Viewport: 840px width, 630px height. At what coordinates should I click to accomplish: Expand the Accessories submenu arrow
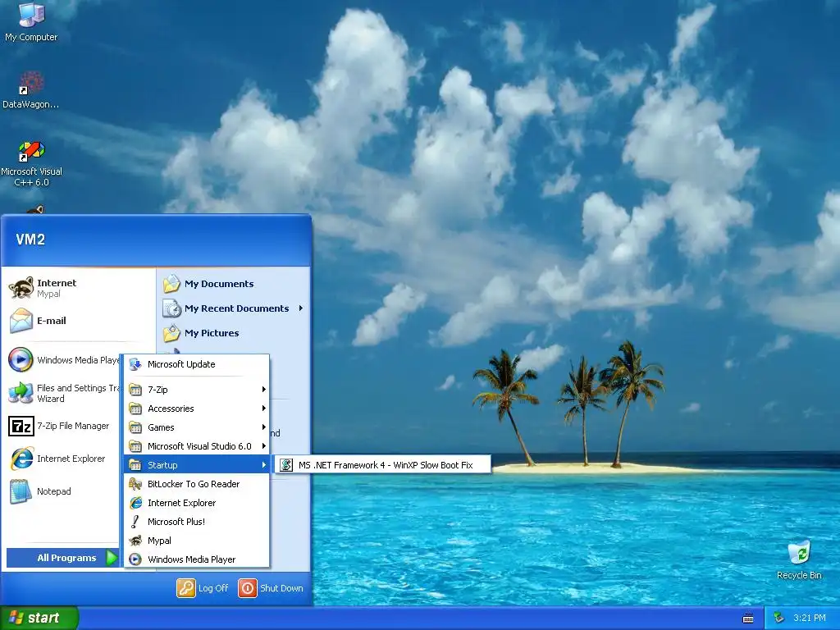263,409
